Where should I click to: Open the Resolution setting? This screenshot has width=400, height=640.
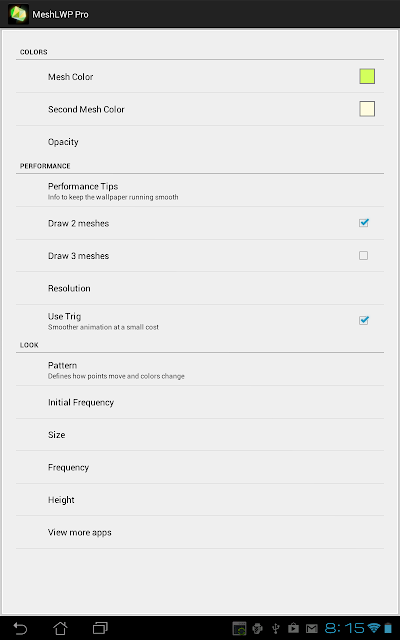tap(200, 288)
